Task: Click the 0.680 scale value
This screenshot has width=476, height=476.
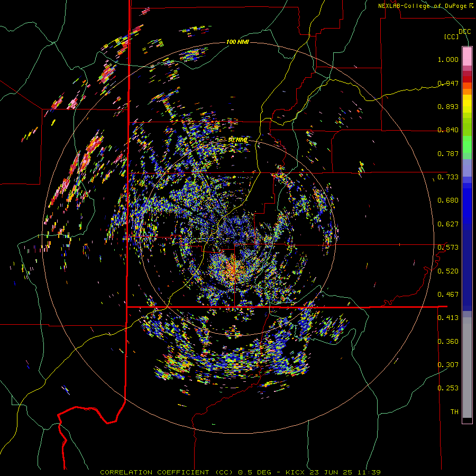Action: [x=448, y=200]
